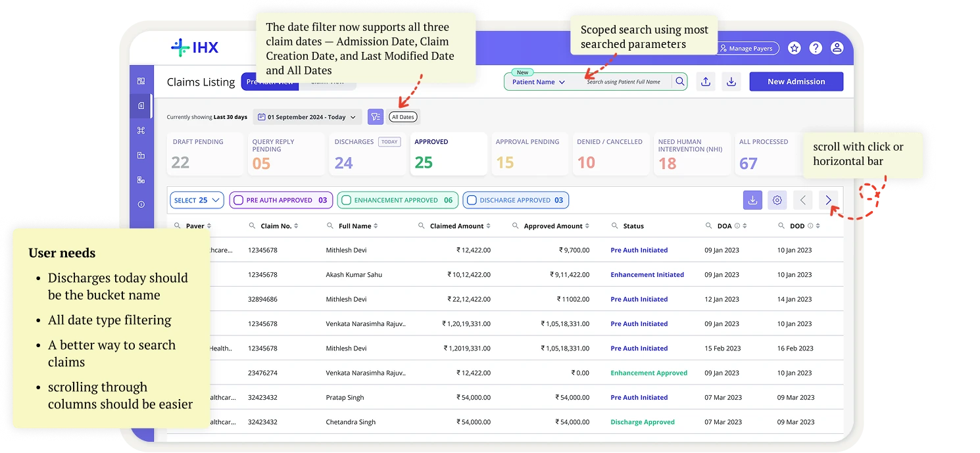This screenshot has height=453, width=980.
Task: Click the IHX logo
Action: [195, 47]
